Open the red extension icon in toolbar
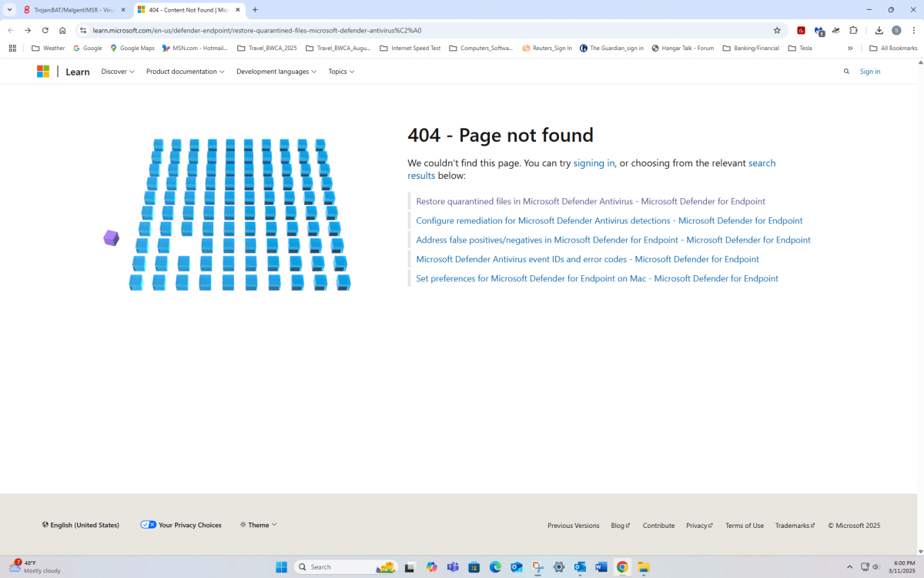924x578 pixels. [801, 30]
